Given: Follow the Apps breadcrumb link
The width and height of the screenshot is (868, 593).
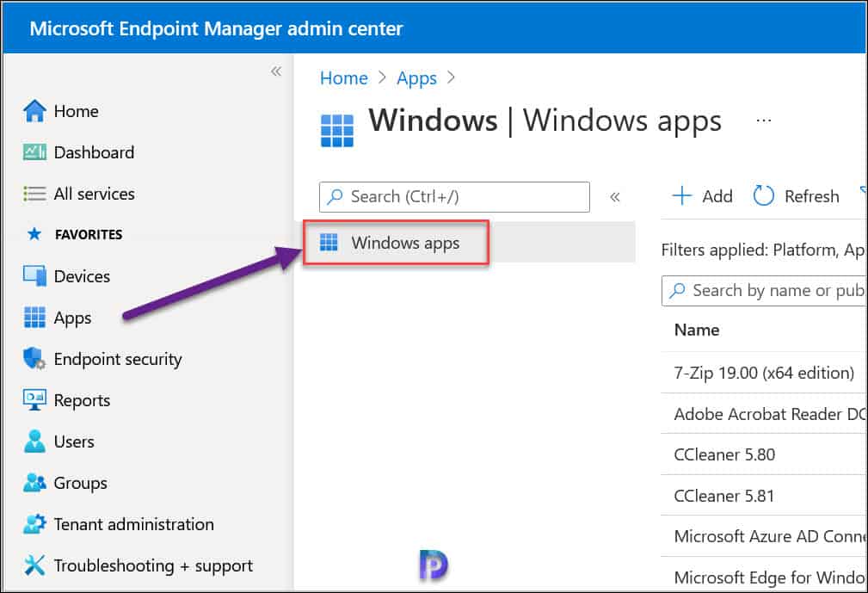Looking at the screenshot, I should pyautogui.click(x=417, y=78).
